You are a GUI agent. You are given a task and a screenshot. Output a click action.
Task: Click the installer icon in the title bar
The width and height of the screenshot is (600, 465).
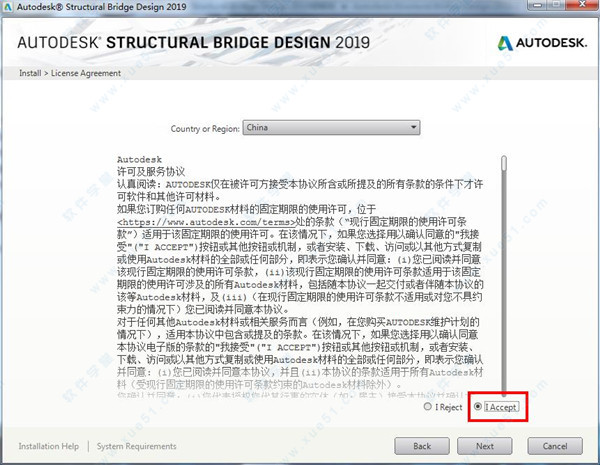[x=11, y=9]
